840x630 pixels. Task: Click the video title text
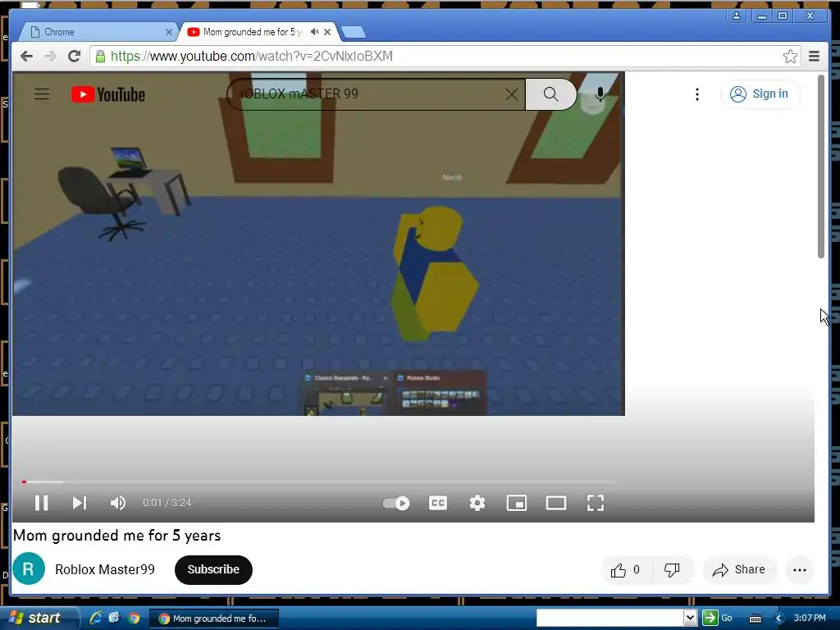coord(116,536)
